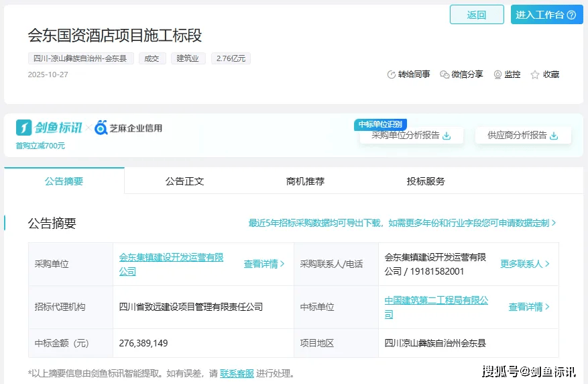Click the 监控 monitor icon

pos(497,75)
